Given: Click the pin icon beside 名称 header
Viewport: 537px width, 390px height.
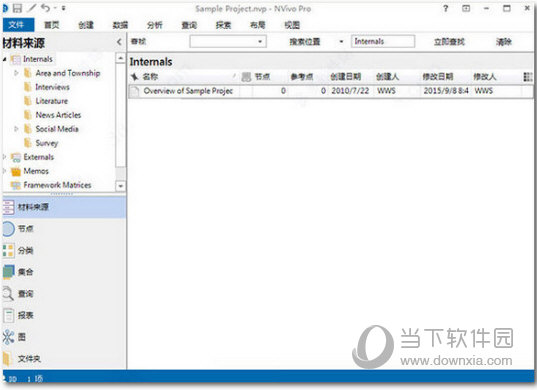Looking at the screenshot, I should (135, 77).
